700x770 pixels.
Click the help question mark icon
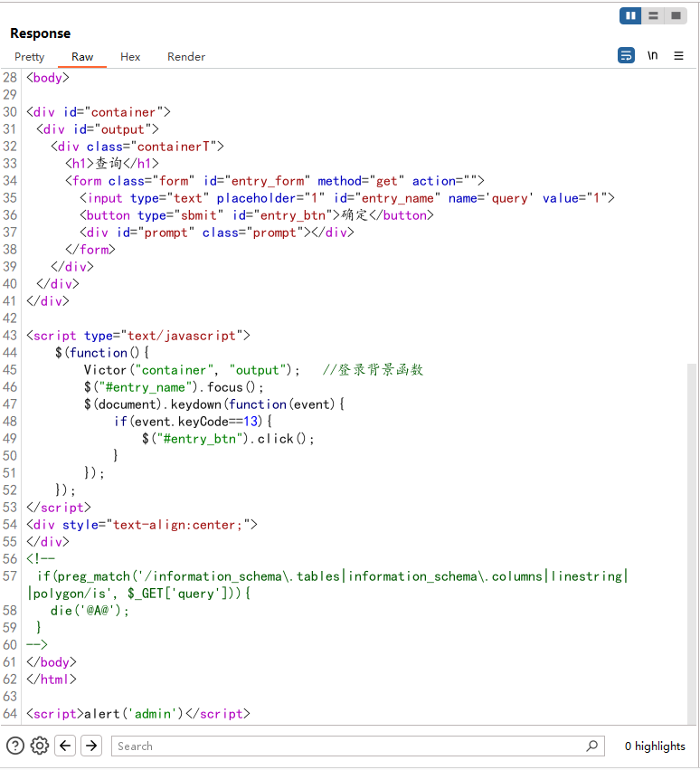(15, 746)
